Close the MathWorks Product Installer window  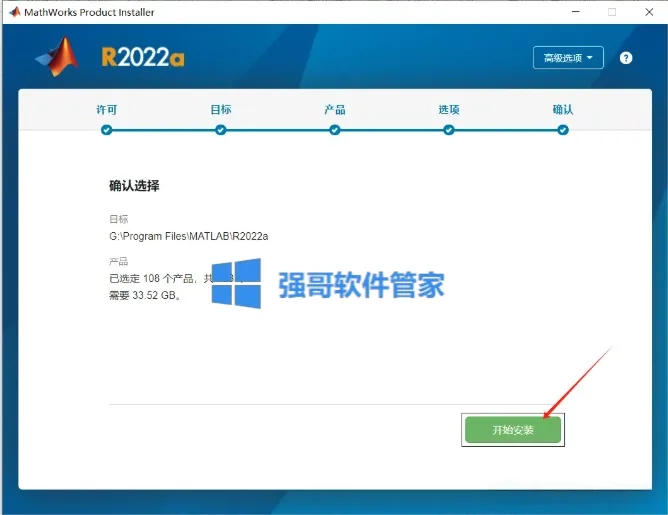coord(649,12)
